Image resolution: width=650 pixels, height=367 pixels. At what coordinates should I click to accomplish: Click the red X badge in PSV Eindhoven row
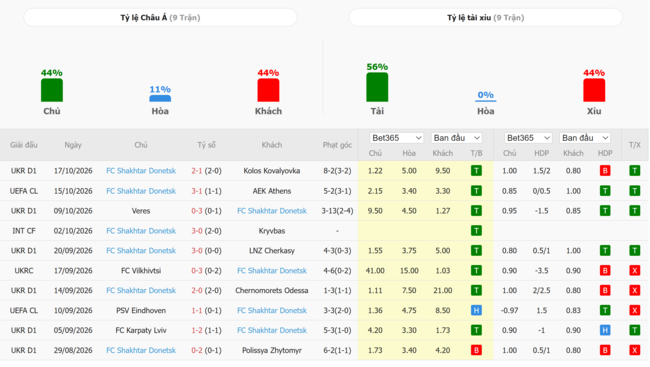[x=635, y=310]
